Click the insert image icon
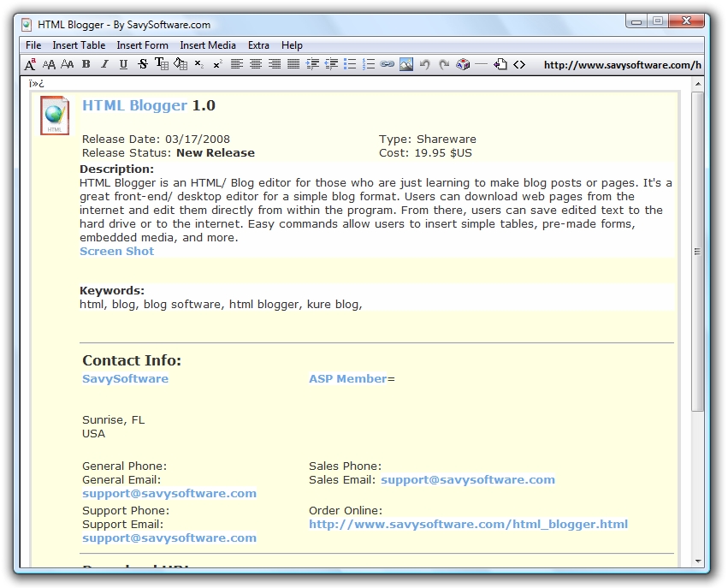This screenshot has width=728, height=588. [x=406, y=64]
